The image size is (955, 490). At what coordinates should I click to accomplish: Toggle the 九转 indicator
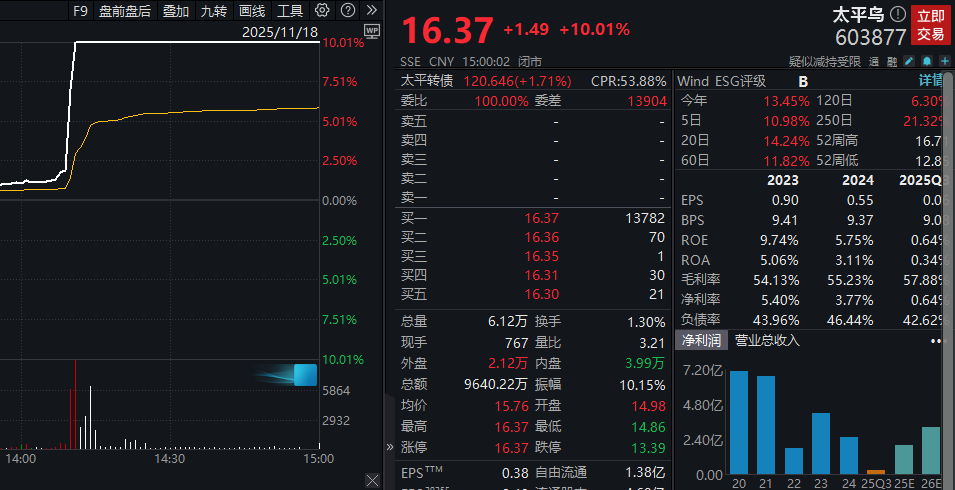tap(214, 10)
